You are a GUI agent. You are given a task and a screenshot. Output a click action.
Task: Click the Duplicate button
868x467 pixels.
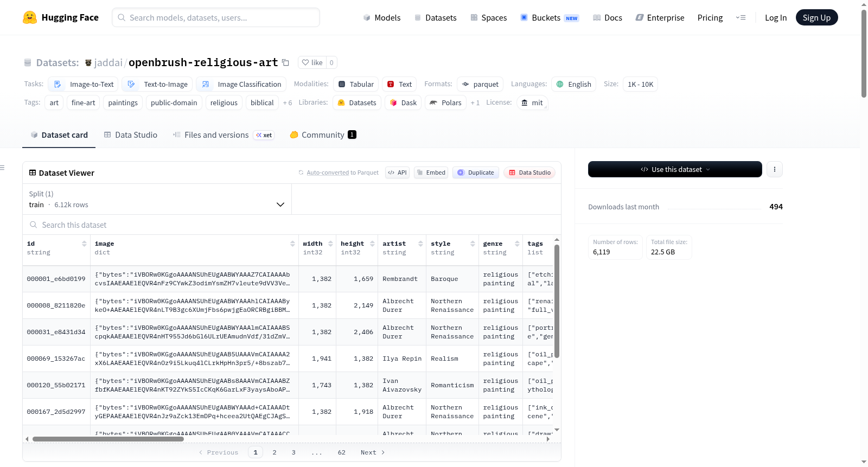(476, 172)
